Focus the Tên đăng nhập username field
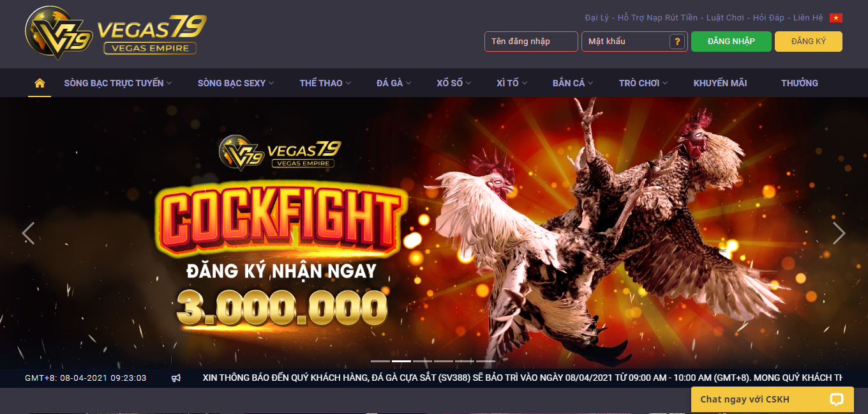The image size is (868, 414). pos(531,42)
